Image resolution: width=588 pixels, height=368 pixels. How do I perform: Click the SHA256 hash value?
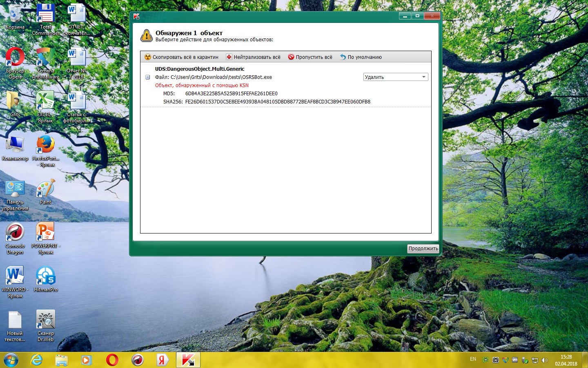pyautogui.click(x=278, y=102)
